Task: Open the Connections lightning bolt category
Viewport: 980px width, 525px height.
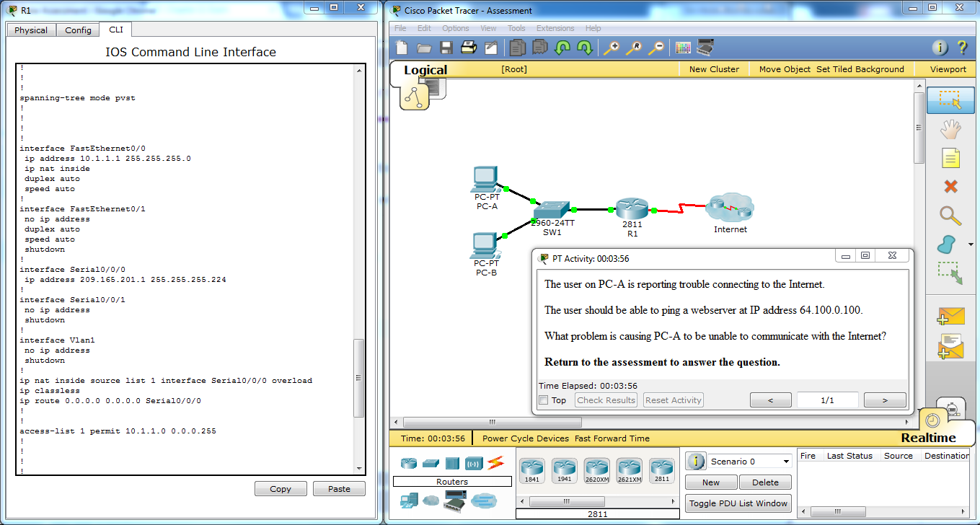Action: click(x=495, y=464)
